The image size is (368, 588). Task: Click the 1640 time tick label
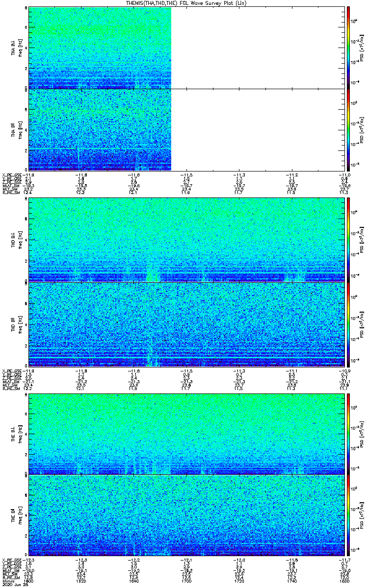coord(134,580)
